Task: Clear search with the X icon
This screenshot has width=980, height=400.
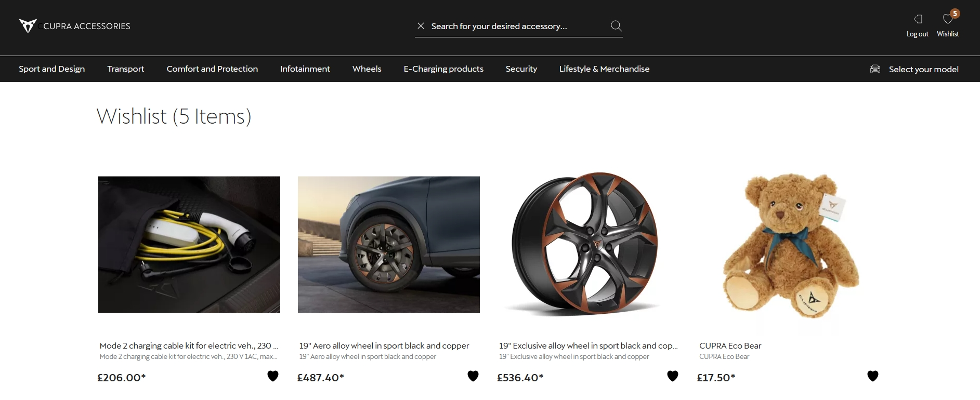Action: tap(421, 26)
